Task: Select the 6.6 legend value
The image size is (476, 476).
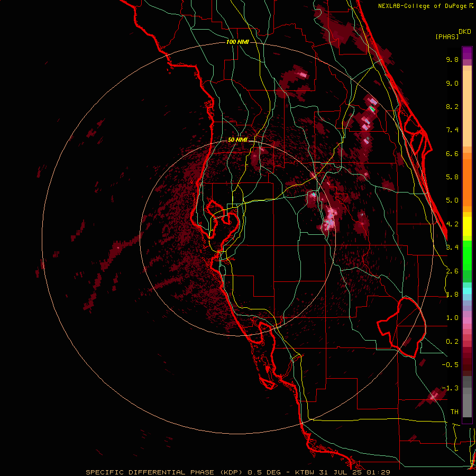Action: [x=452, y=153]
